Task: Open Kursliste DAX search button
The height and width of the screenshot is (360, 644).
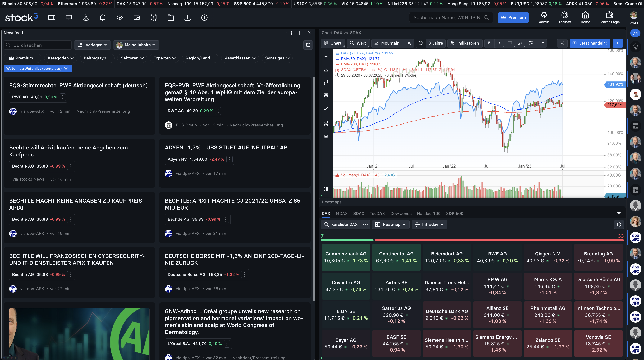Action: (341, 225)
